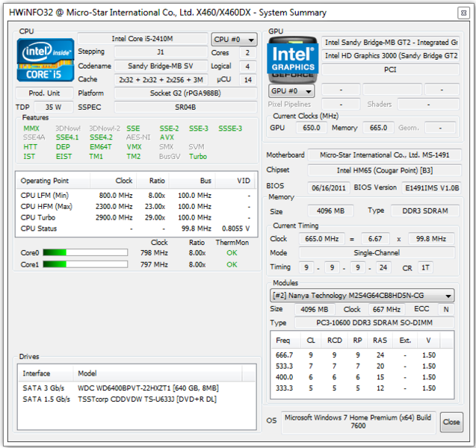This screenshot has height=448, width=476.
Task: Expand the Nanya Technology memory module dropdown
Action: pos(362,296)
